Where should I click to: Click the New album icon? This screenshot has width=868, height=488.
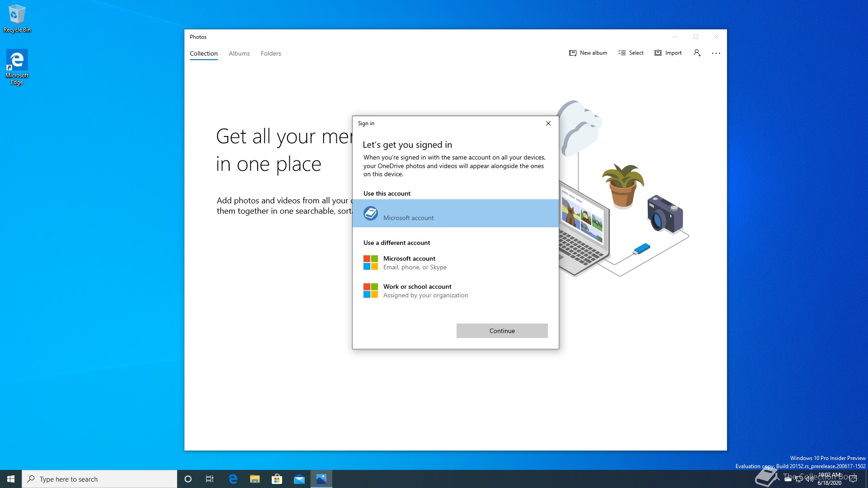click(x=573, y=53)
